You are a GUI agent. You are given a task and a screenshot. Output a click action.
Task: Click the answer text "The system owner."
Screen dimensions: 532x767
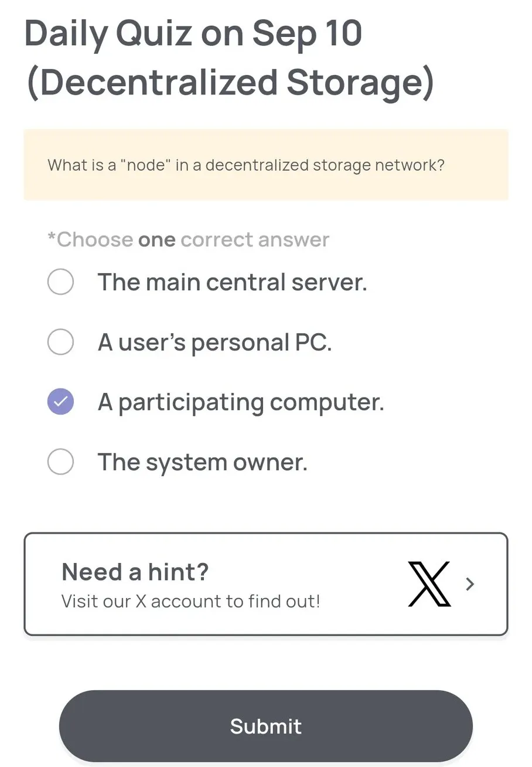coord(202,461)
